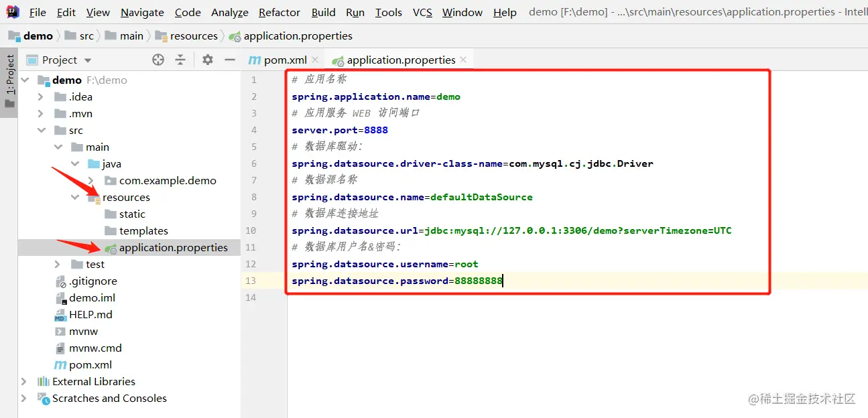Image resolution: width=868 pixels, height=418 pixels.
Task: Click the spring.datasource.url line in editor
Action: (511, 230)
